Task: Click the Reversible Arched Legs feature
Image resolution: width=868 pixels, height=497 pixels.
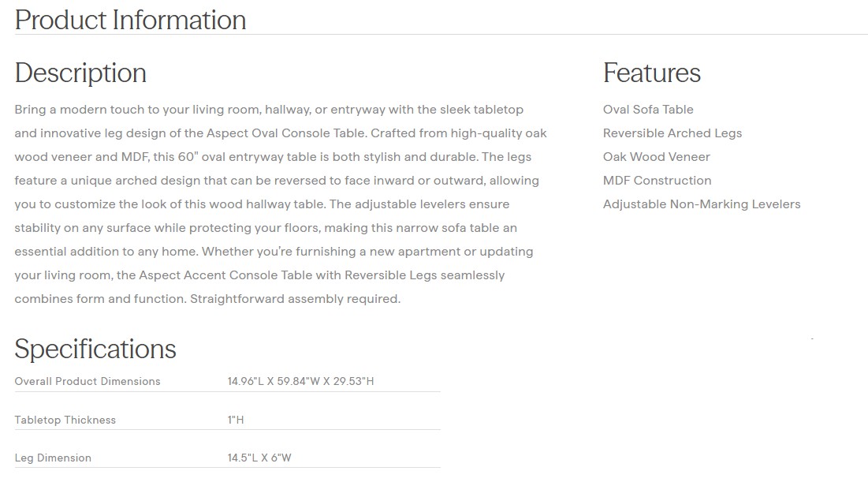Action: click(672, 133)
